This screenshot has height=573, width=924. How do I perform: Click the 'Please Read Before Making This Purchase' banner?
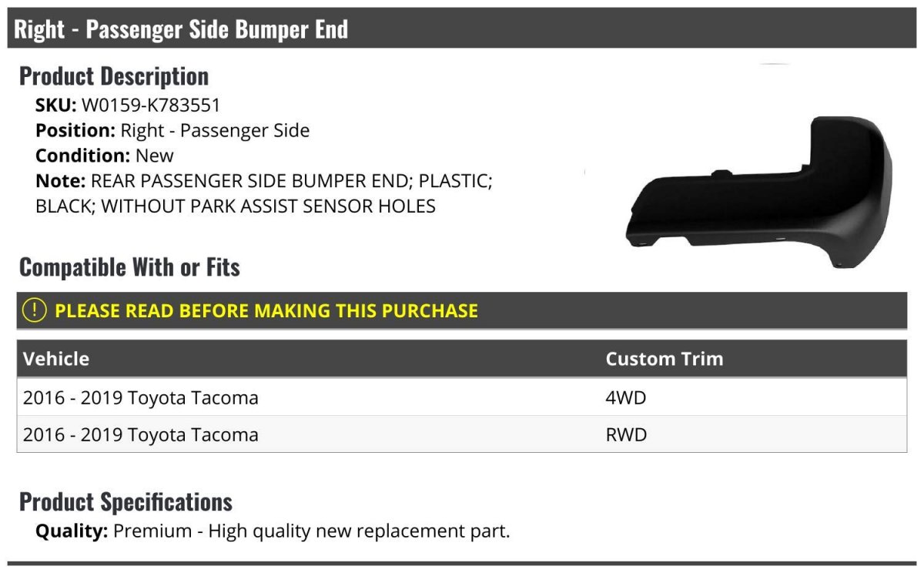266,310
